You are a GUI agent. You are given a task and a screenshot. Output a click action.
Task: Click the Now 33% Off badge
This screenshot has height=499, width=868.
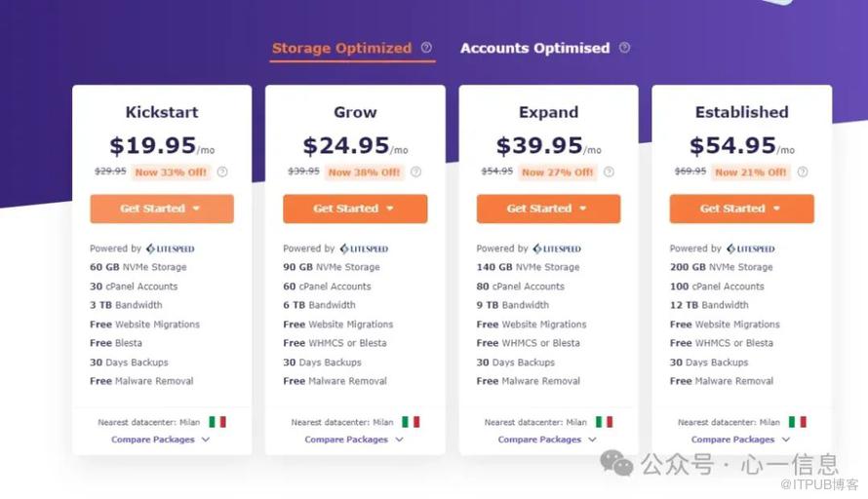point(173,173)
